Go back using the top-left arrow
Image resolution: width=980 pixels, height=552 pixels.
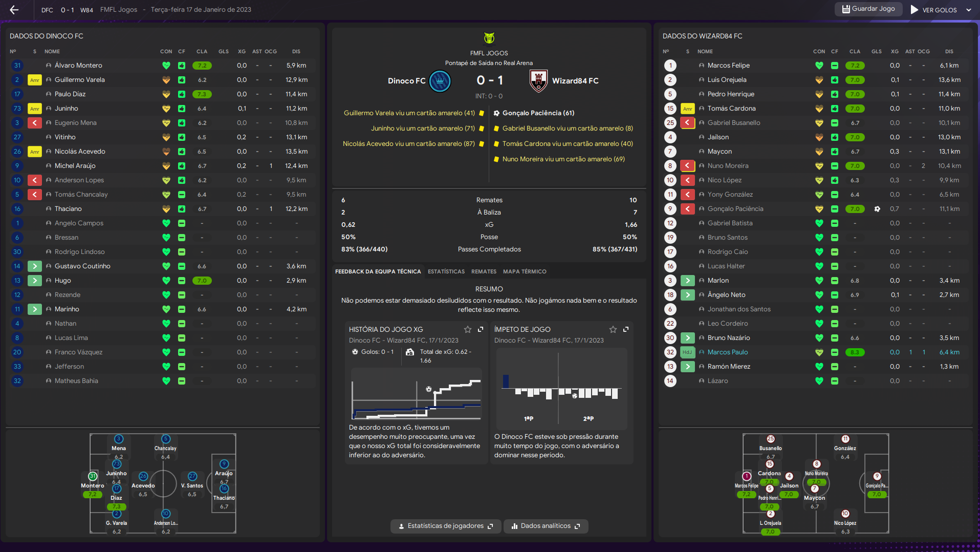click(14, 10)
